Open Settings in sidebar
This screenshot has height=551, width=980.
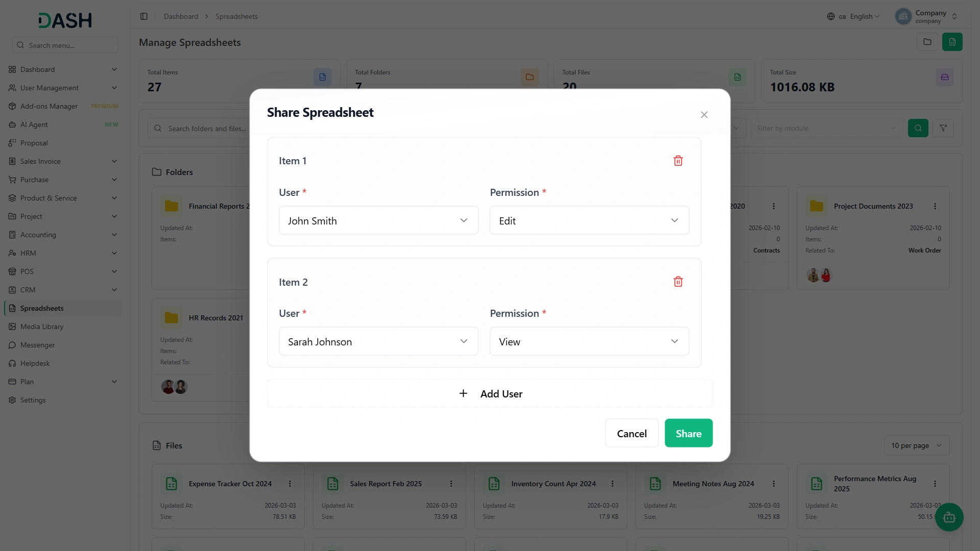tap(63, 400)
